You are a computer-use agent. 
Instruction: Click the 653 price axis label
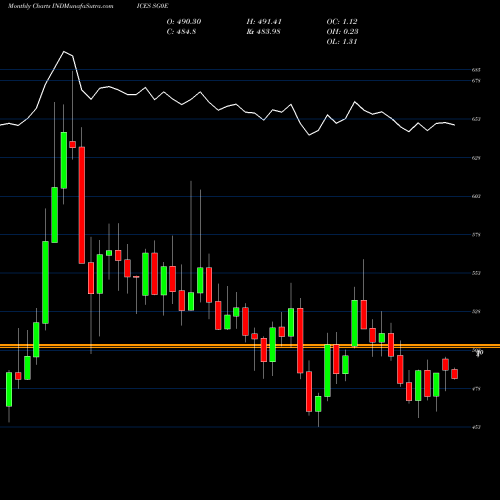(x=476, y=119)
